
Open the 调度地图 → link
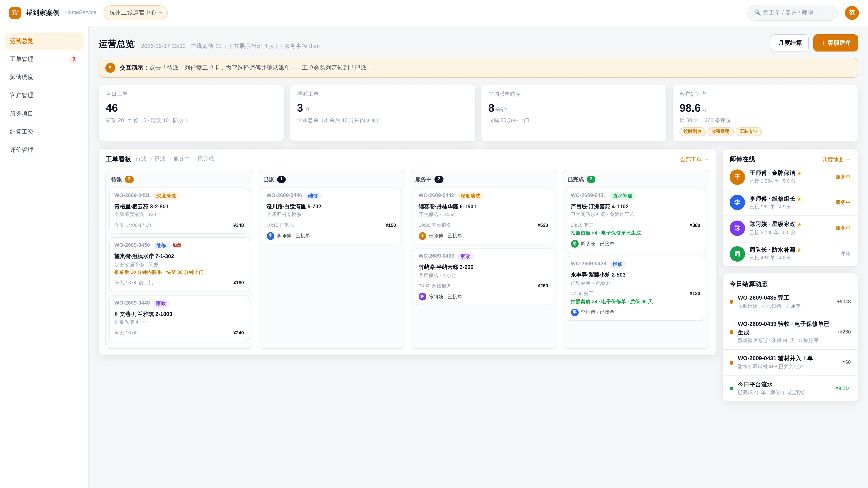tap(836, 160)
